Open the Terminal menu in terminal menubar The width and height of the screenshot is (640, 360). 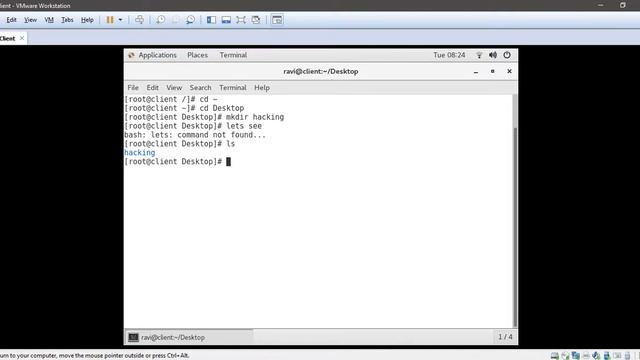(233, 88)
